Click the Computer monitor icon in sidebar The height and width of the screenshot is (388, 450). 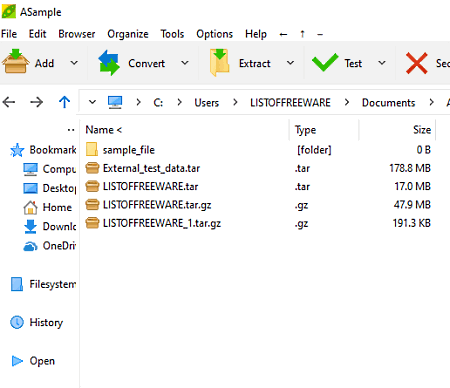[30, 169]
